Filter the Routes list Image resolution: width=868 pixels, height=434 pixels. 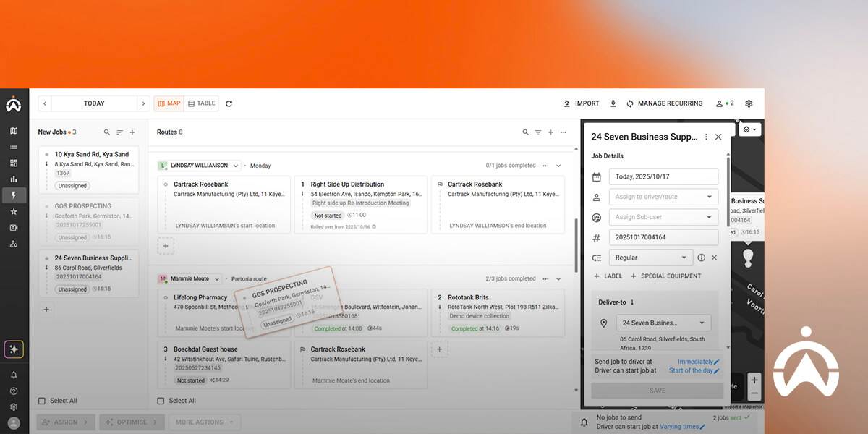coord(538,132)
